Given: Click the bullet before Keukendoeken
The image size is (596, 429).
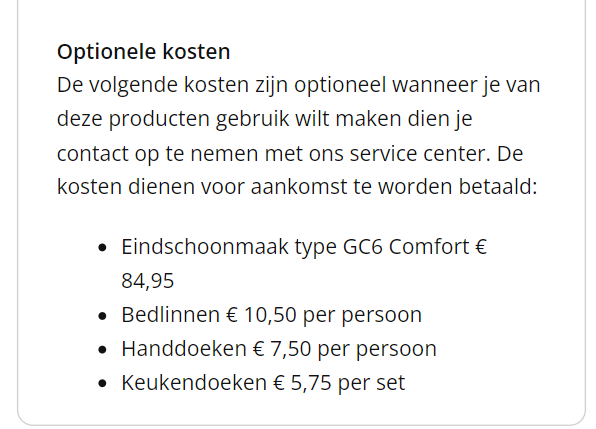Looking at the screenshot, I should point(102,384).
